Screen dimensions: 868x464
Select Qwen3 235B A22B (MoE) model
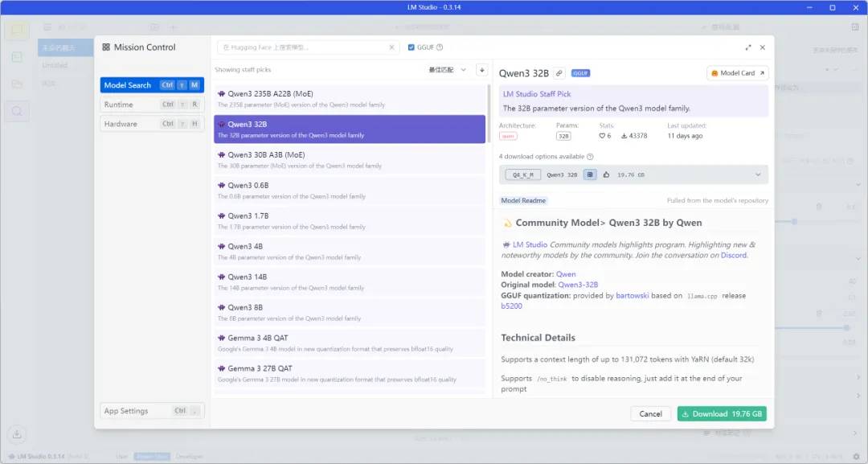click(x=350, y=99)
